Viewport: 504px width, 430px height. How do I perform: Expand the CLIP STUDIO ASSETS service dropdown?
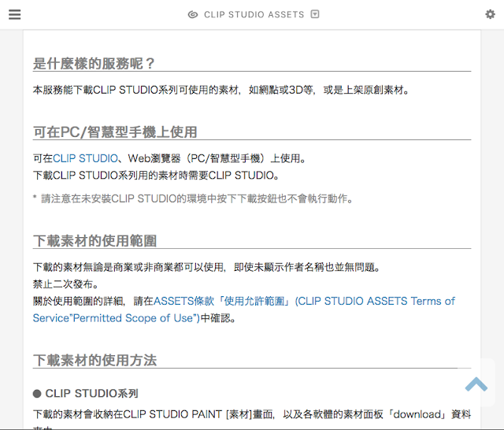tap(315, 14)
